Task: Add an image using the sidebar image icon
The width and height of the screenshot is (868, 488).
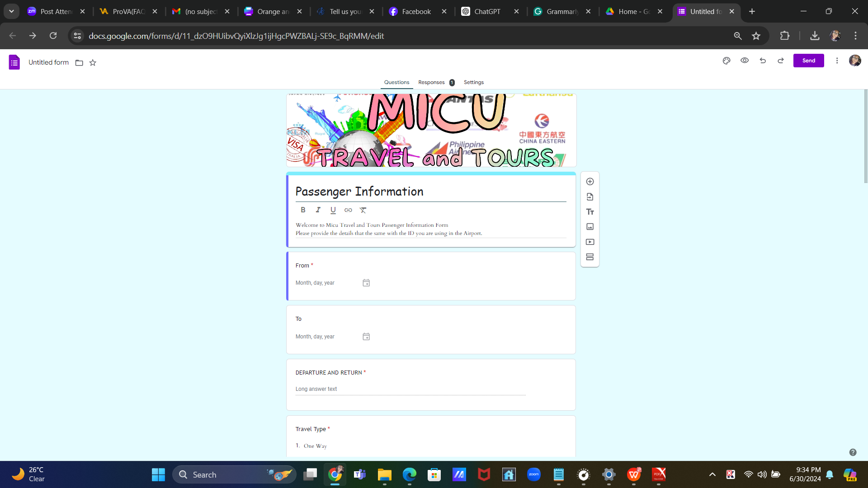Action: click(590, 226)
